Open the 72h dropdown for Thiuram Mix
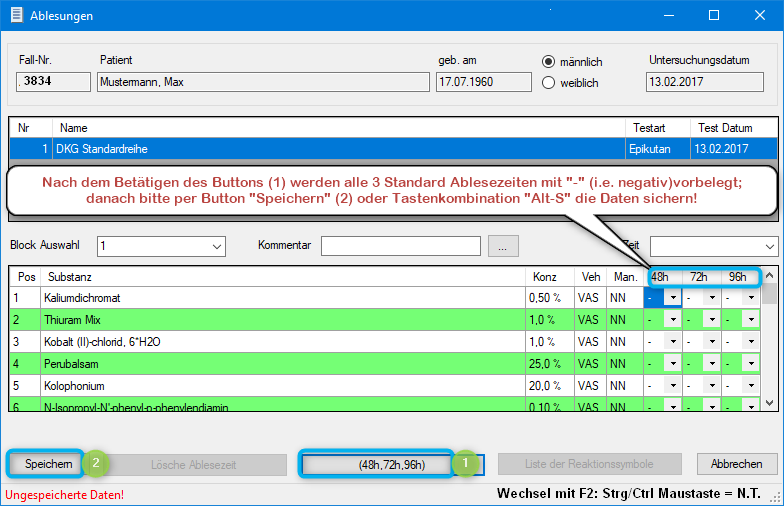The image size is (784, 506). point(712,319)
